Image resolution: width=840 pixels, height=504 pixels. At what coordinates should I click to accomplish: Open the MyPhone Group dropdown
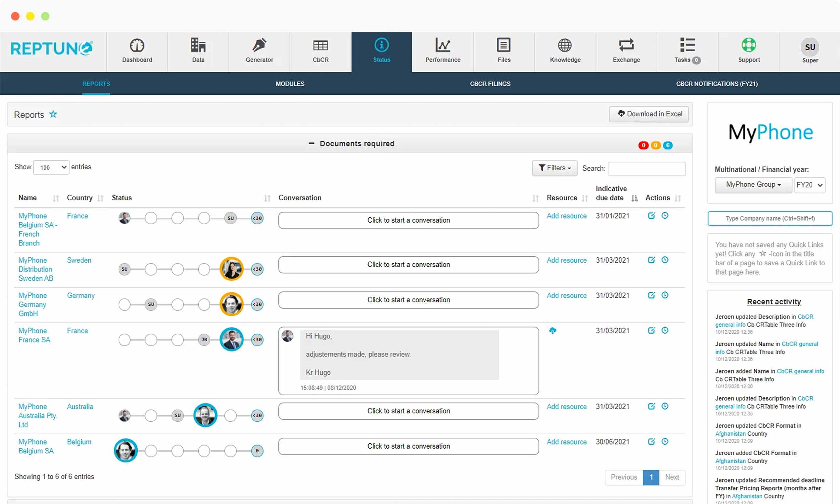(753, 185)
